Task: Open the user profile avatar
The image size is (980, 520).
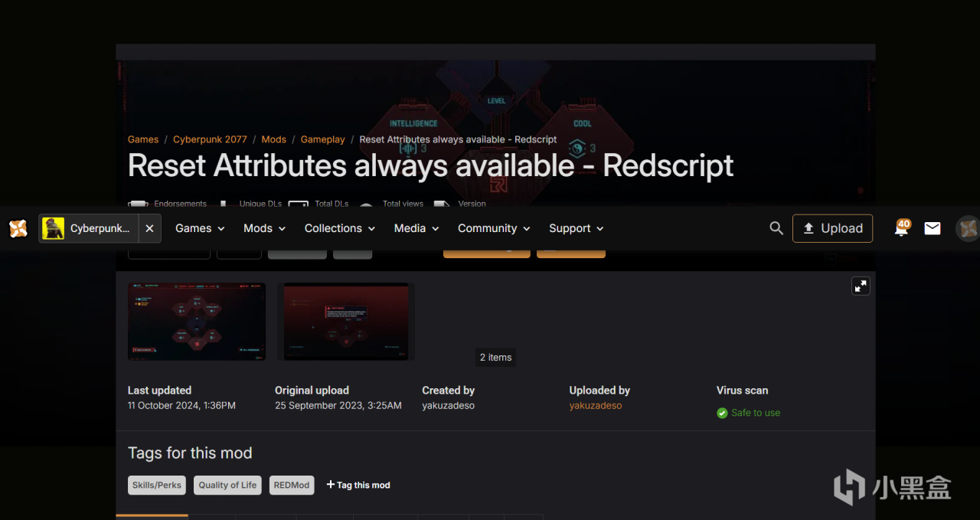Action: [968, 228]
